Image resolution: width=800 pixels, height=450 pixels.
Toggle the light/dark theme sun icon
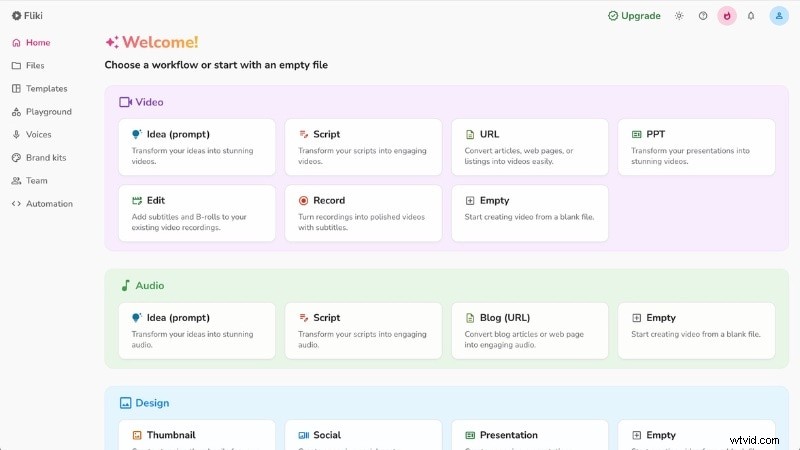coord(679,16)
